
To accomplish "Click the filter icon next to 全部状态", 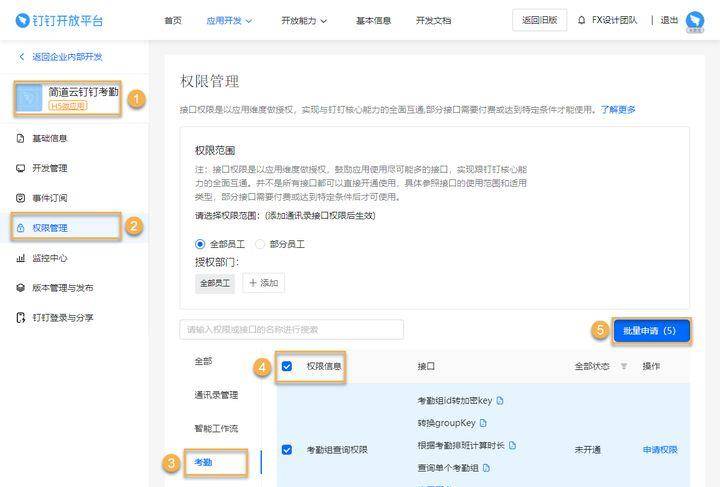I will tap(624, 367).
